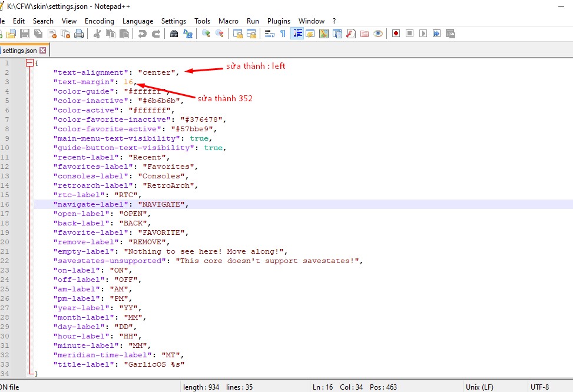Click the Redo arrow icon
Screen dimensions: 573x392
(156, 34)
